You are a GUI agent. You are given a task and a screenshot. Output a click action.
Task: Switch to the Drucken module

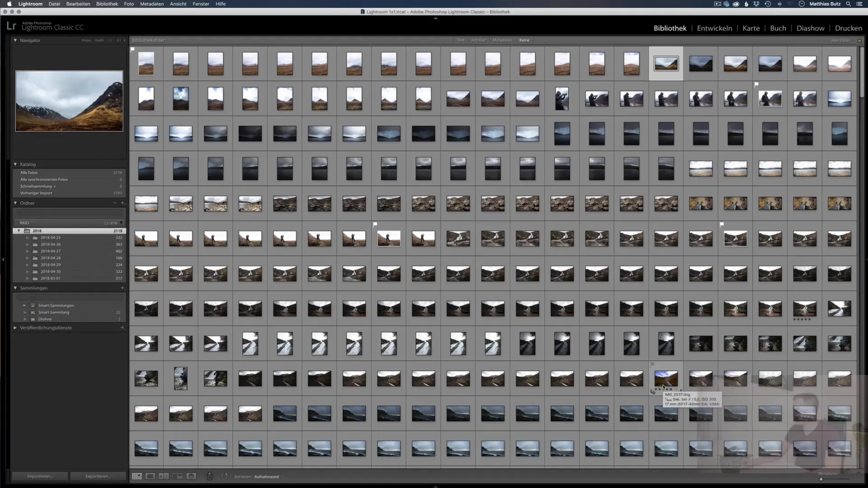point(848,28)
